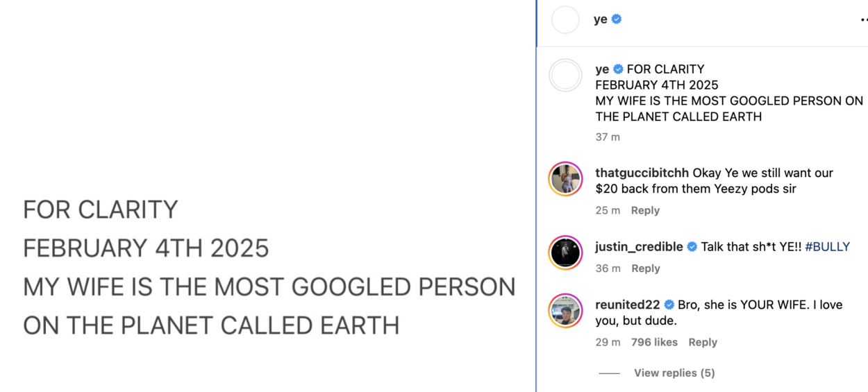Click verified badge in ye's caption
This screenshot has height=392, width=868.
[x=618, y=69]
